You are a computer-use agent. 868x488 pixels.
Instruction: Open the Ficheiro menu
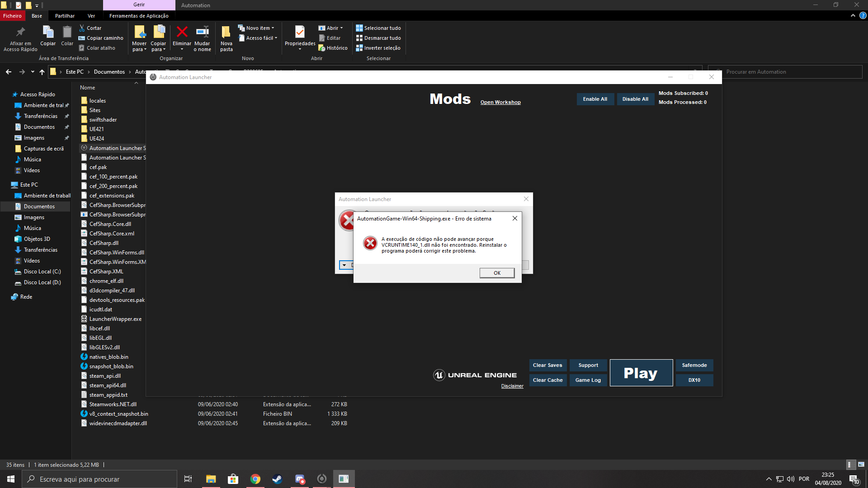tap(12, 16)
